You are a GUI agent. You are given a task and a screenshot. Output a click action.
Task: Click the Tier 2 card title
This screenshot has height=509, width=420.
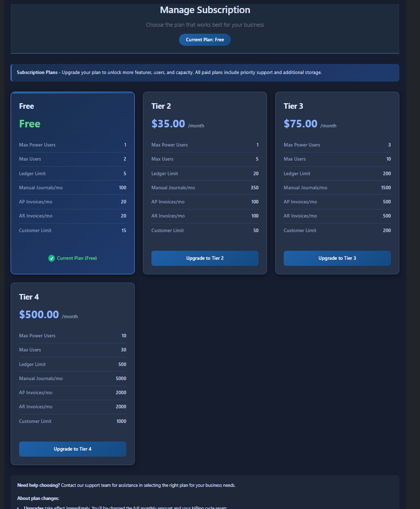click(161, 106)
